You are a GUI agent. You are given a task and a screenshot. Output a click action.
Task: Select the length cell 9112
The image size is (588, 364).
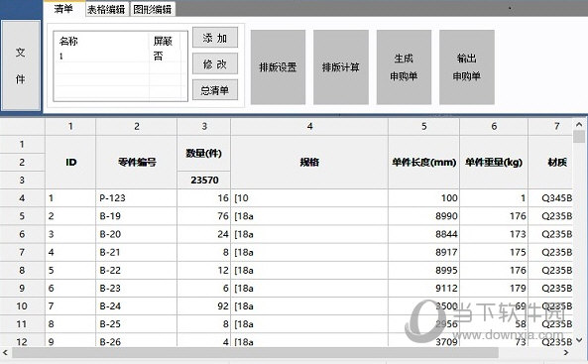(423, 289)
